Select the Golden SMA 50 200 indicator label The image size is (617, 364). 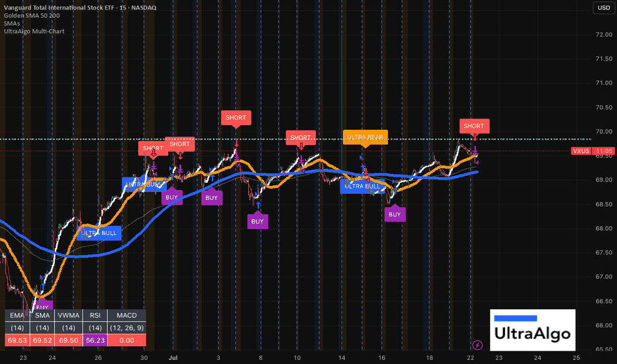pos(32,15)
